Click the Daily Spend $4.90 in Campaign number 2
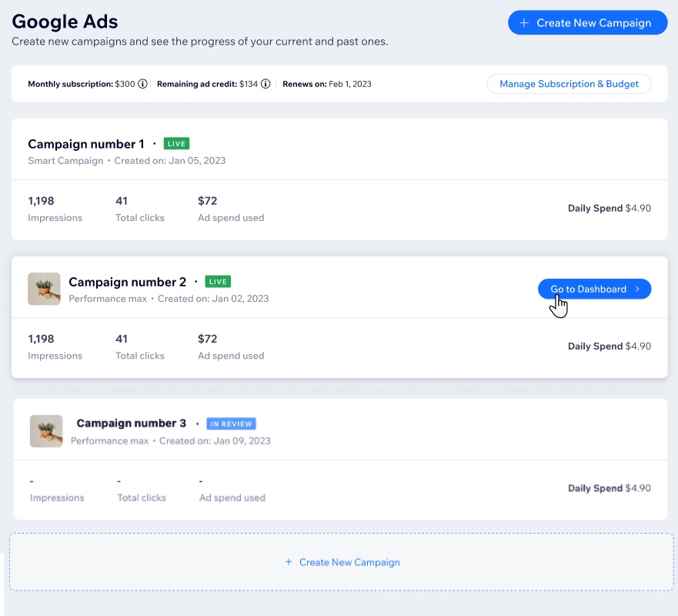The height and width of the screenshot is (616, 678). click(609, 346)
